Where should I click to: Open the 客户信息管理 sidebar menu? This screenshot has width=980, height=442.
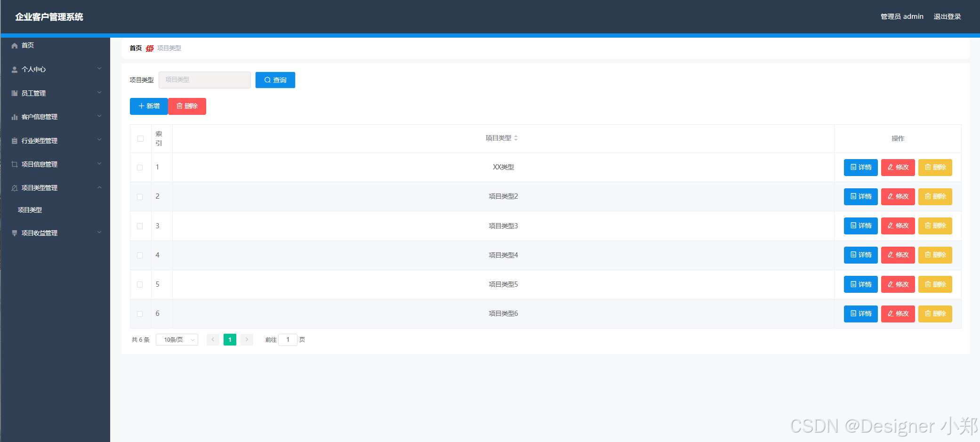tap(55, 117)
